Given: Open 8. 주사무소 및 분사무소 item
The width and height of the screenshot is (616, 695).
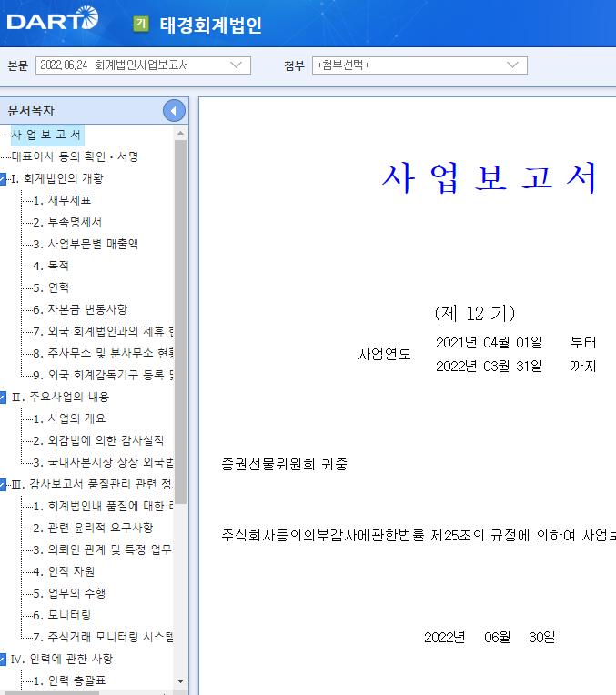Looking at the screenshot, I should pyautogui.click(x=103, y=353).
